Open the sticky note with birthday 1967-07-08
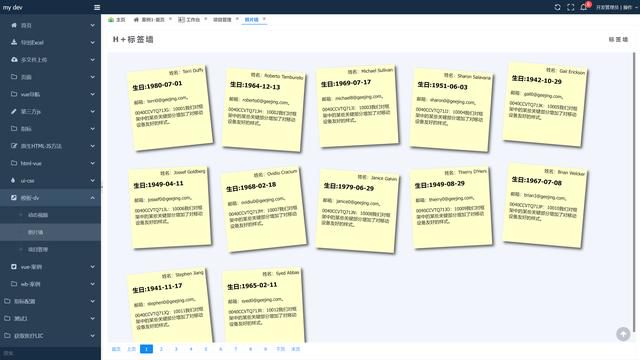 coord(545,206)
